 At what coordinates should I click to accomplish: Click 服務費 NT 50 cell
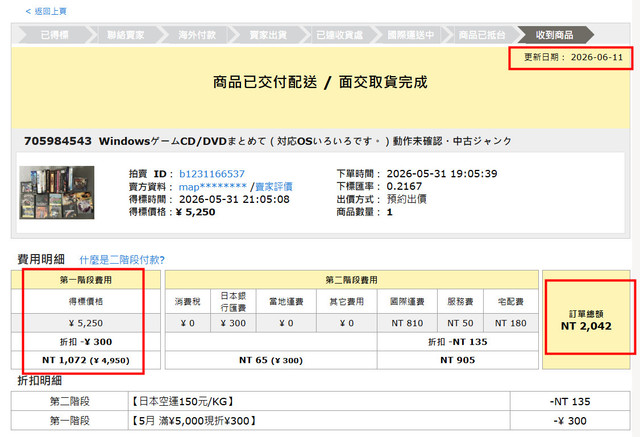point(460,323)
